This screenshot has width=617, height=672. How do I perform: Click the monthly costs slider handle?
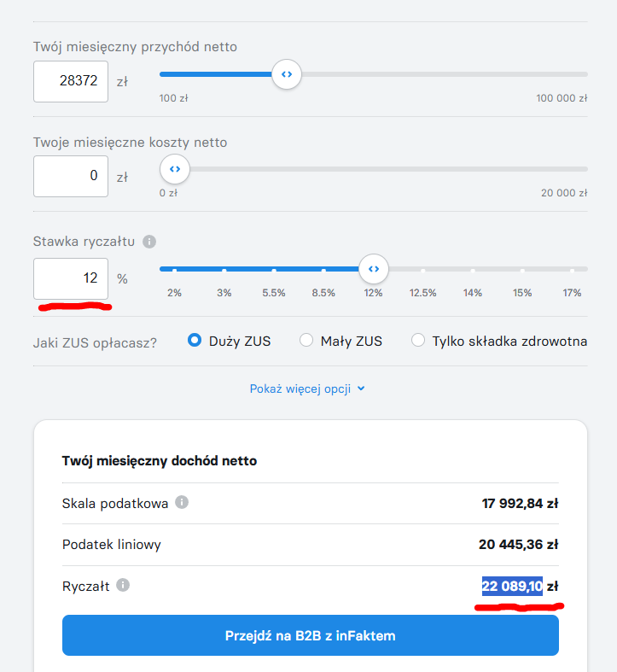click(175, 169)
